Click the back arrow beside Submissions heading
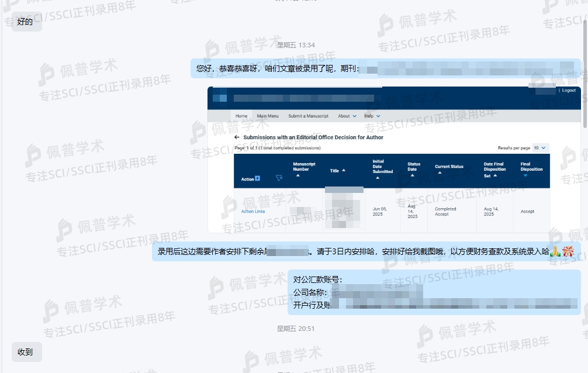The height and width of the screenshot is (373, 588). click(237, 137)
